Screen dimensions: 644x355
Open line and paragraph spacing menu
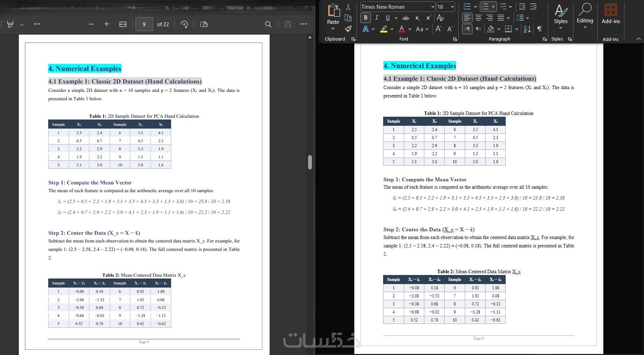[x=522, y=18]
